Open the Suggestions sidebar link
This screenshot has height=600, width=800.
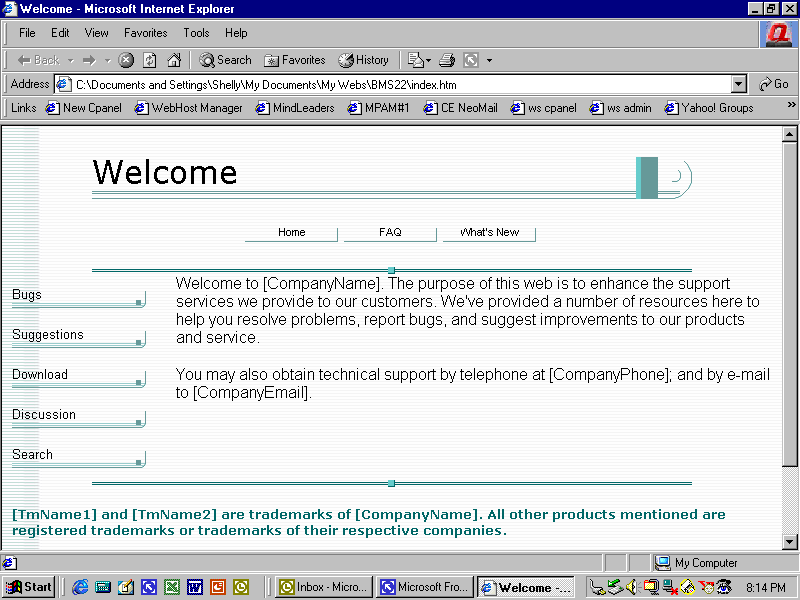coord(79,337)
